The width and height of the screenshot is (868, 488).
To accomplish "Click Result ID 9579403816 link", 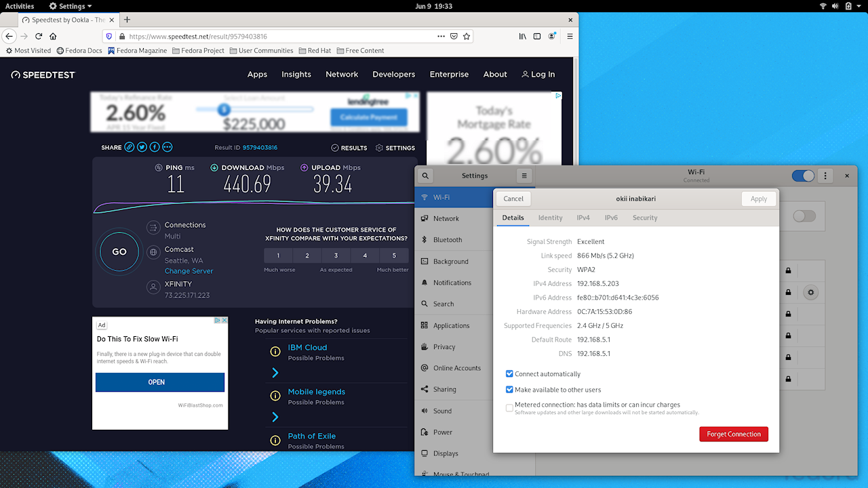I will (260, 148).
